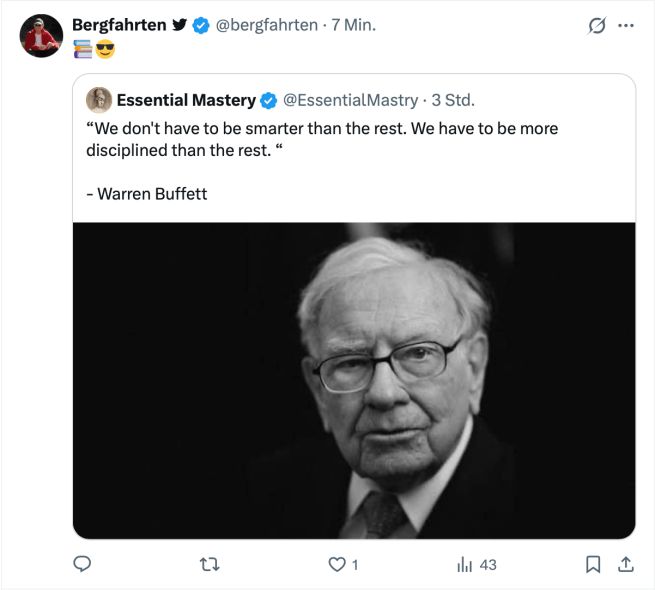The width and height of the screenshot is (655, 590).
Task: Open the @EssentialMastry handle
Action: (x=351, y=100)
